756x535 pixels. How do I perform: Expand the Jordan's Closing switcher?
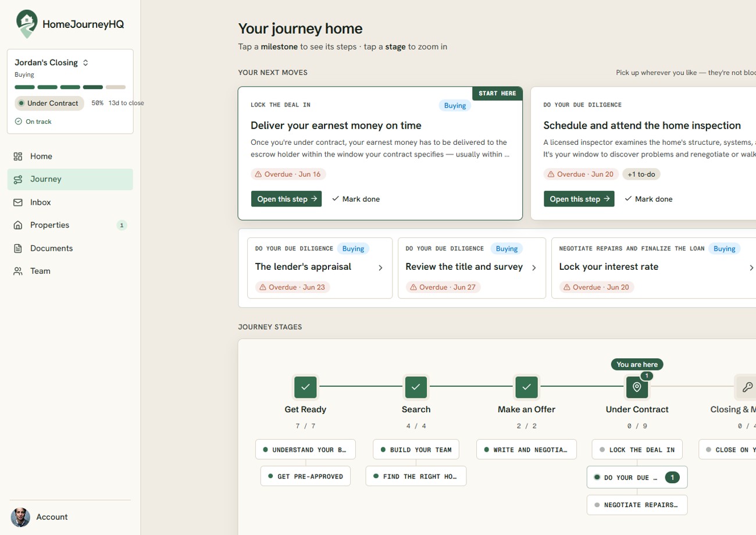point(85,63)
